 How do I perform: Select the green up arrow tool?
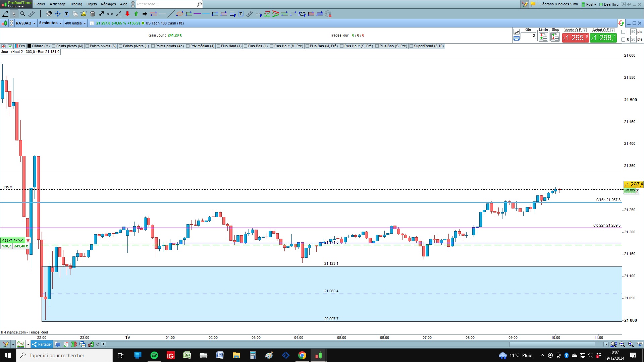click(136, 14)
